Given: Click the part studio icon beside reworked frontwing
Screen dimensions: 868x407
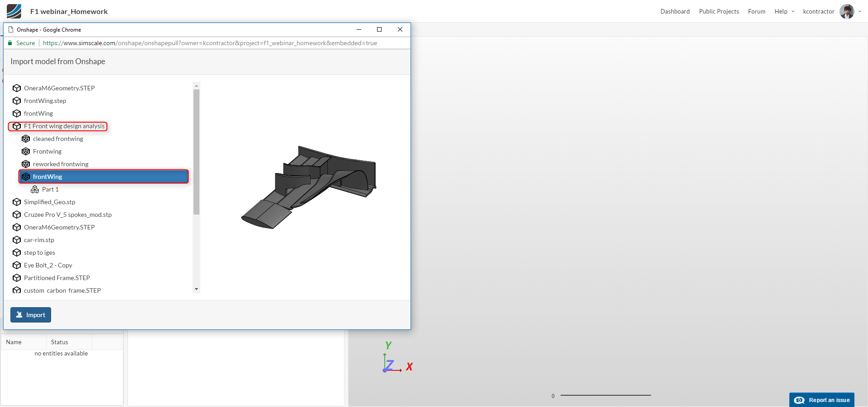Looking at the screenshot, I should click(26, 164).
